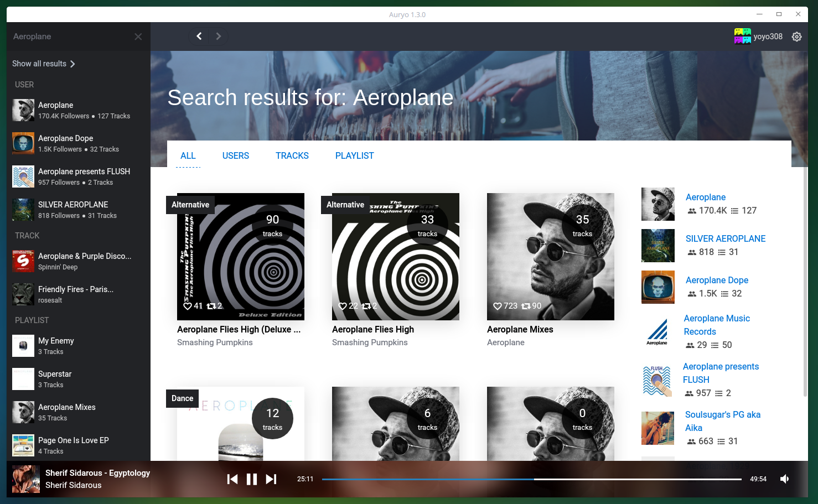Image resolution: width=818 pixels, height=504 pixels.
Task: Seek within the playback progress bar
Action: pyautogui.click(x=531, y=479)
